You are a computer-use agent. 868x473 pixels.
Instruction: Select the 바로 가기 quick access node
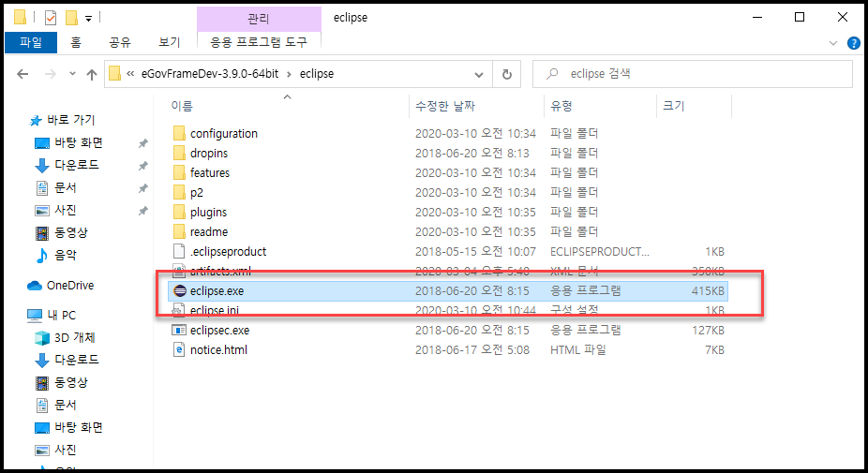click(62, 120)
